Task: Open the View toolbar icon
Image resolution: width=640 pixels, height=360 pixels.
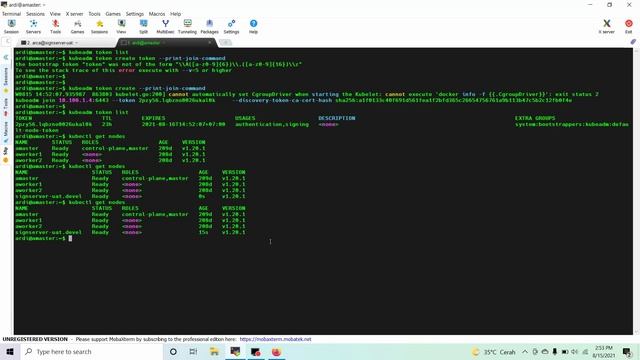Action: (x=121, y=27)
